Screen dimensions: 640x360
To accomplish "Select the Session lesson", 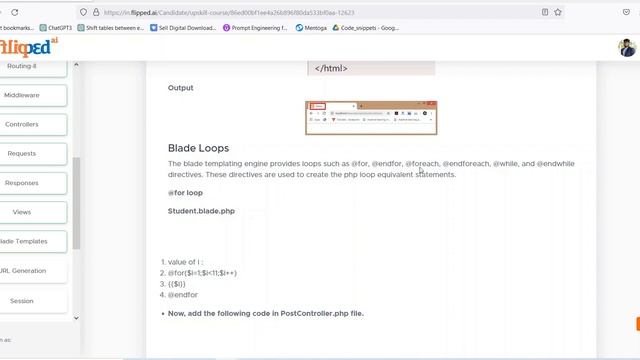I will point(33,301).
